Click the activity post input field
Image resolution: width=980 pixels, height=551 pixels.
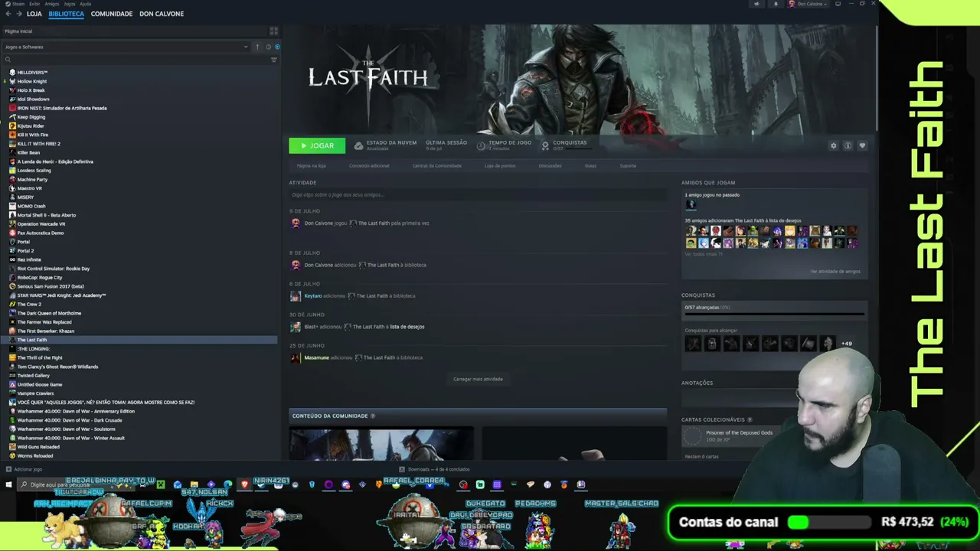tap(478, 194)
